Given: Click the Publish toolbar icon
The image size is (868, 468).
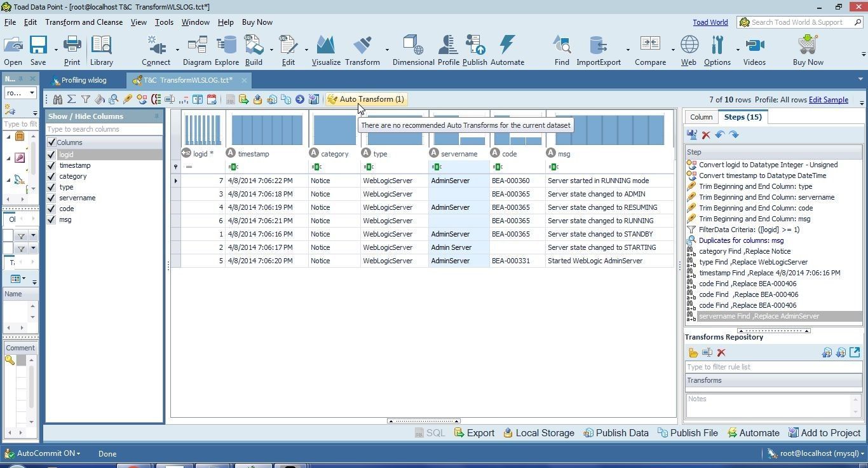Looking at the screenshot, I should pos(475,51).
